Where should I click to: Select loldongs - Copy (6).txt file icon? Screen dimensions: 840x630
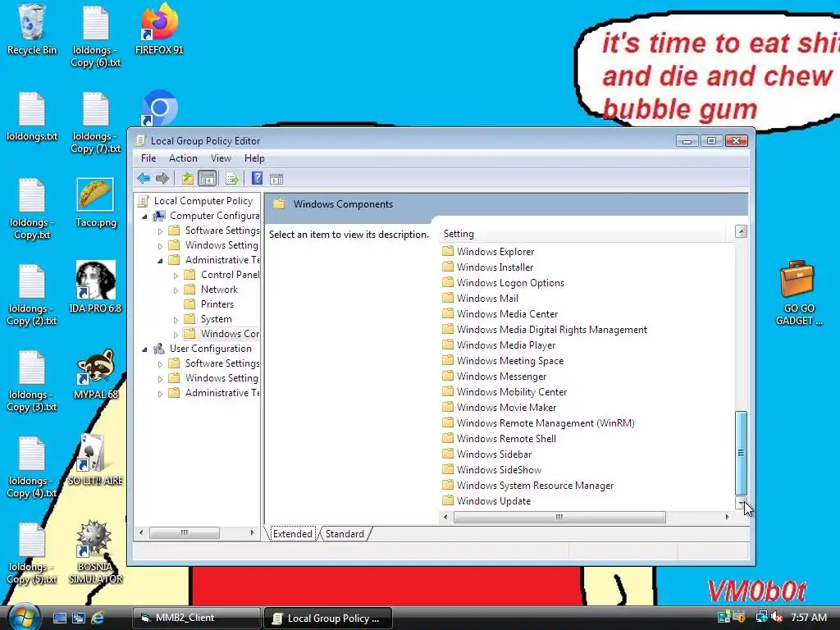point(95,36)
